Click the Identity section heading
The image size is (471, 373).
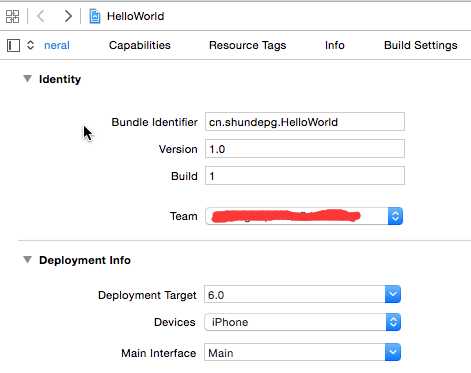pyautogui.click(x=60, y=79)
